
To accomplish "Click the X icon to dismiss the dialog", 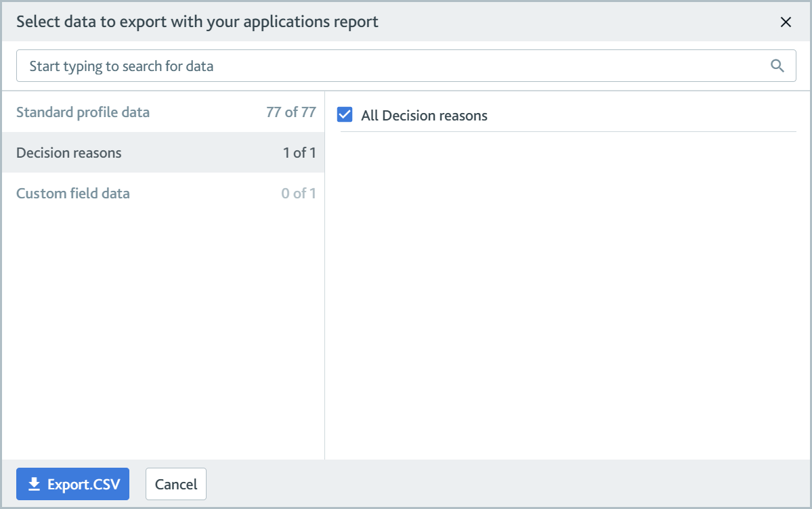I will [x=786, y=22].
